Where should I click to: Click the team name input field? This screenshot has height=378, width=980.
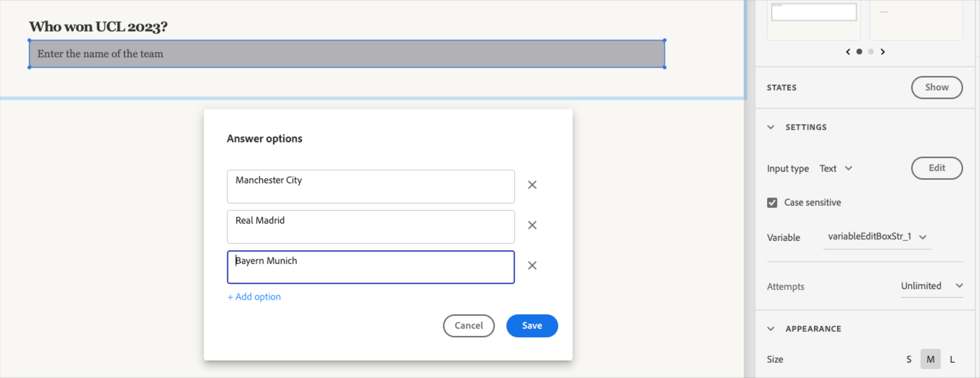(346, 54)
